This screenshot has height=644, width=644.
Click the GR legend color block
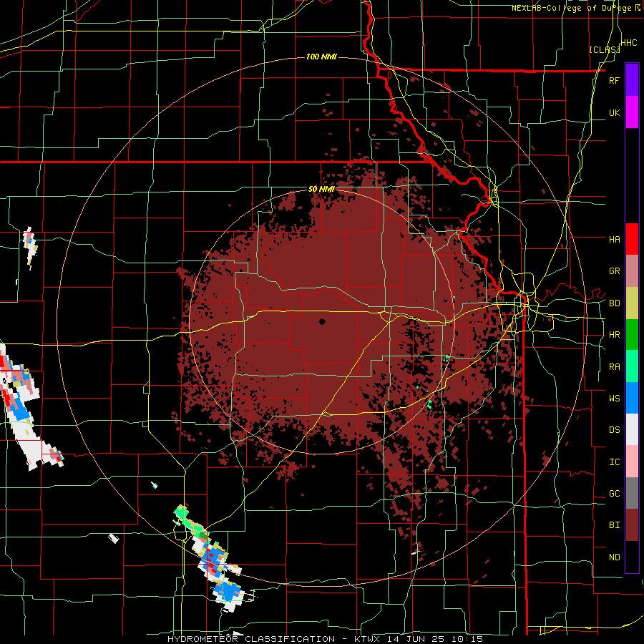pos(632,271)
